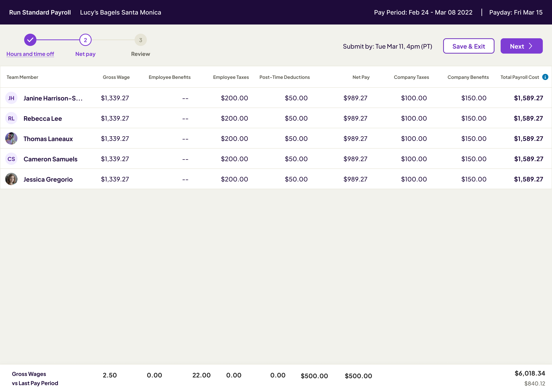Click the completed checkmark on Hours and time off step
Image resolution: width=552 pixels, height=392 pixels.
(x=30, y=40)
